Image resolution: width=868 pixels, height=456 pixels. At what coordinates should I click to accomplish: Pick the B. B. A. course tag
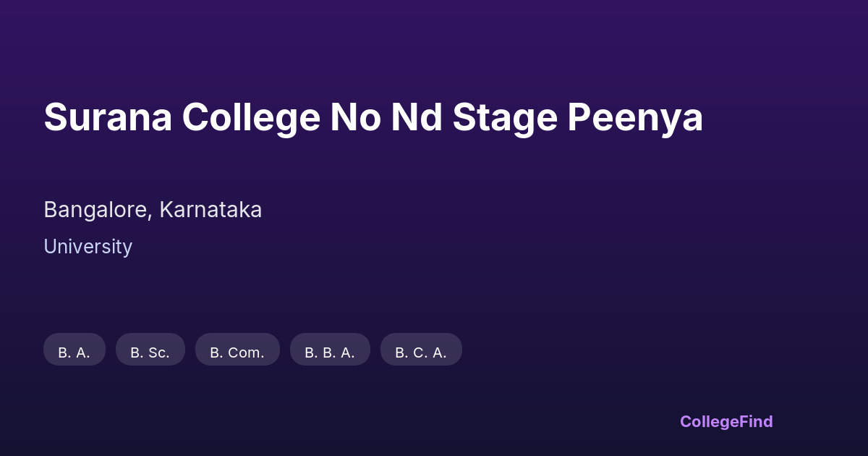(x=330, y=350)
